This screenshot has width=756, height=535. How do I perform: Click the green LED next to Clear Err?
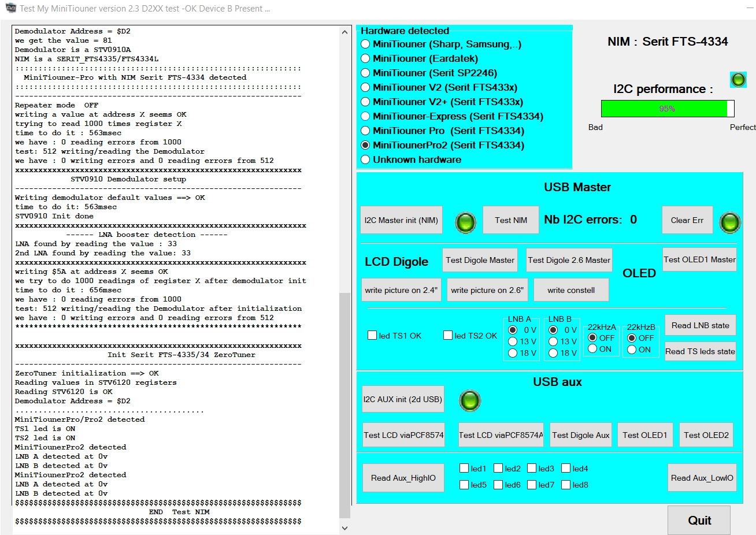(x=730, y=222)
